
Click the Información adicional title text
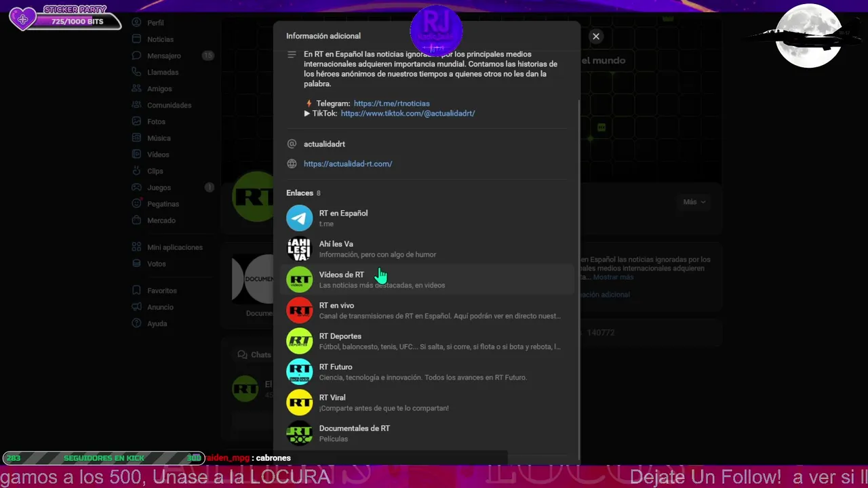[x=323, y=37]
